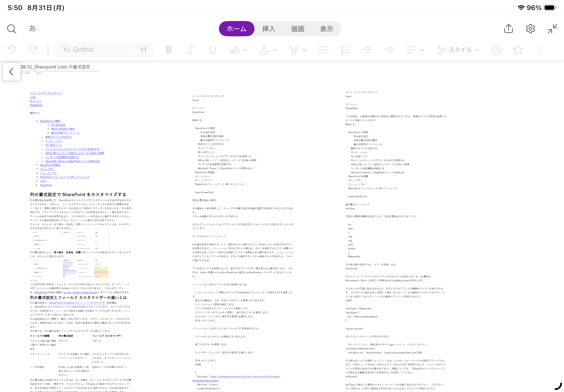Click the battery status indicator
Viewport: 564px width, 392px height.
click(550, 8)
